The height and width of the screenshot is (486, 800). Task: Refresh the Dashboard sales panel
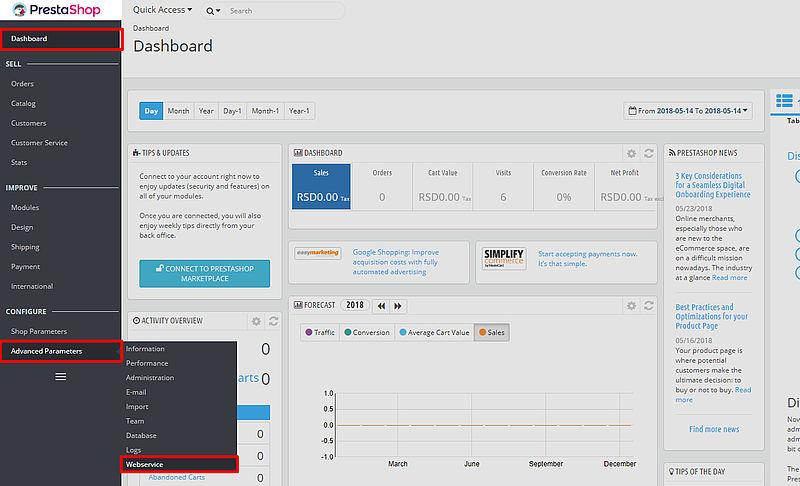click(649, 153)
